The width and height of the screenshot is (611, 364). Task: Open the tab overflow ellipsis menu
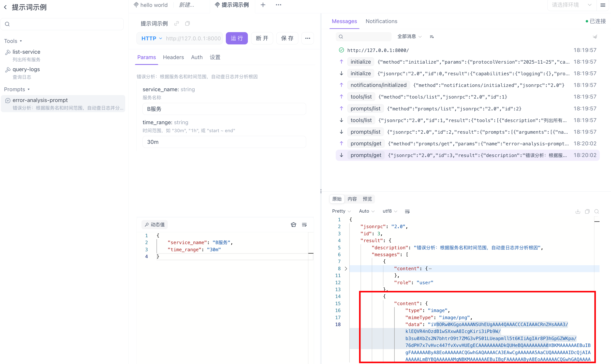point(278,5)
